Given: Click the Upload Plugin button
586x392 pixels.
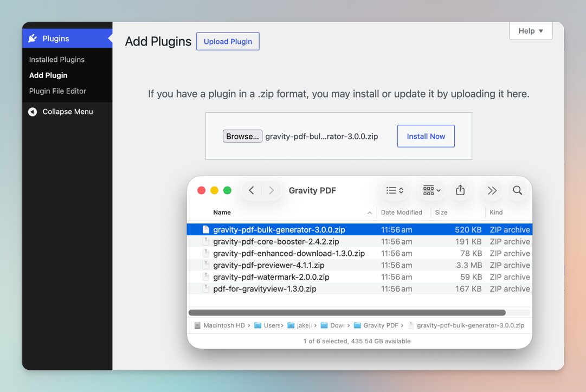Looking at the screenshot, I should click(x=228, y=42).
